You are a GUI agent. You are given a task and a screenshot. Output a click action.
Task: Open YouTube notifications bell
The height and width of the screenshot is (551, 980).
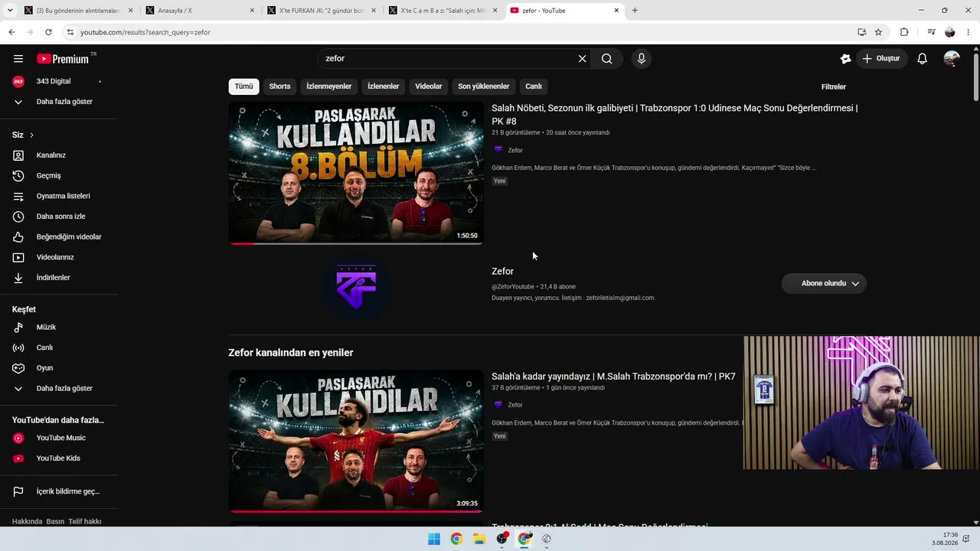923,59
